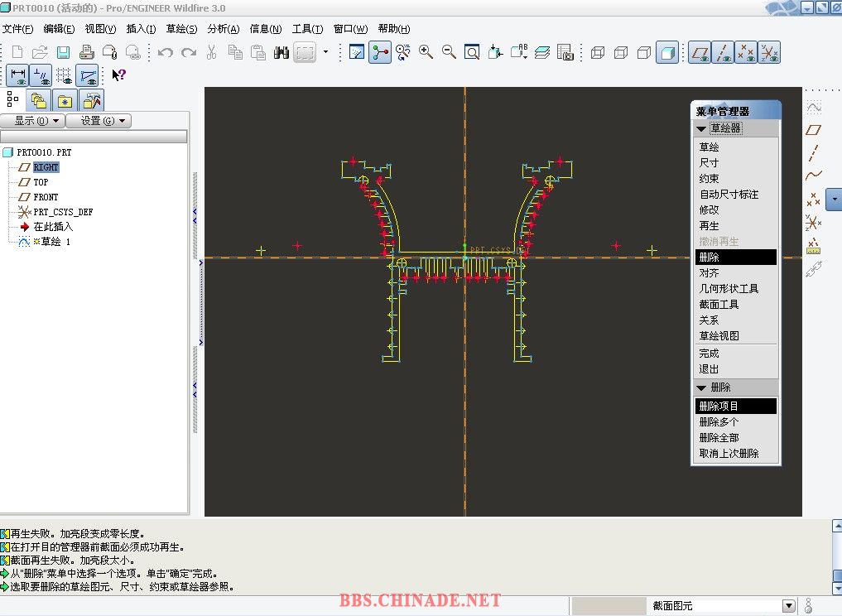Toggle spin center display icon
The width and height of the screenshot is (842, 616).
pyautogui.click(x=380, y=52)
